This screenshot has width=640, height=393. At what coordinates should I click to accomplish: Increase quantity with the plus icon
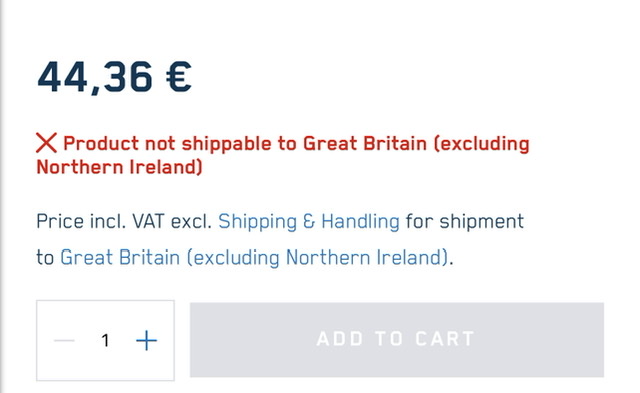pyautogui.click(x=146, y=340)
